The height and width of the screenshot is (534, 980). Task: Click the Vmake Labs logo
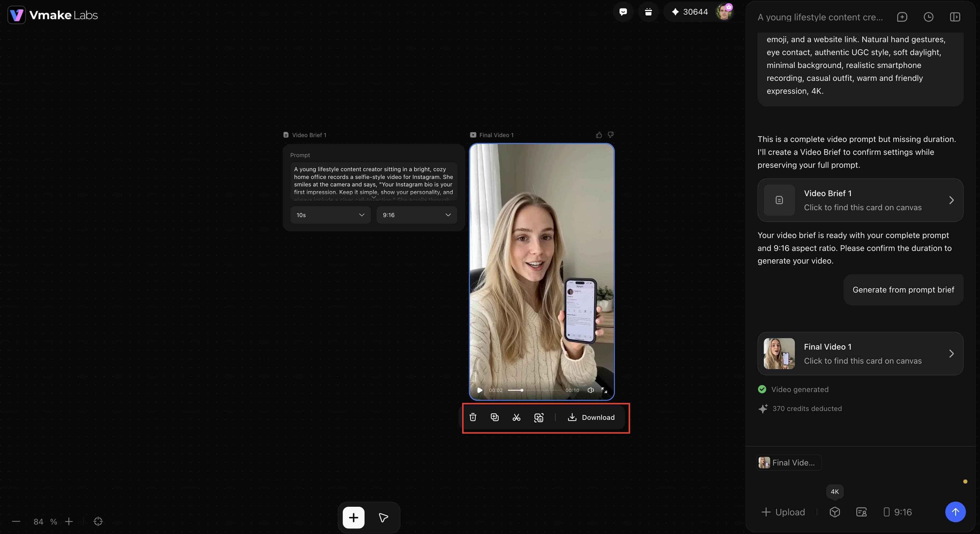[x=53, y=15]
